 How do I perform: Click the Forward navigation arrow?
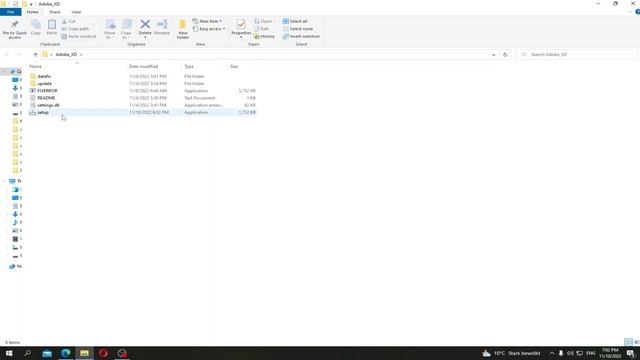tap(18, 55)
